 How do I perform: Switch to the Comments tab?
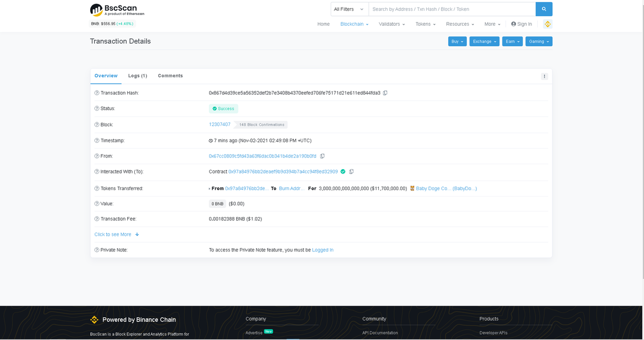pyautogui.click(x=170, y=76)
